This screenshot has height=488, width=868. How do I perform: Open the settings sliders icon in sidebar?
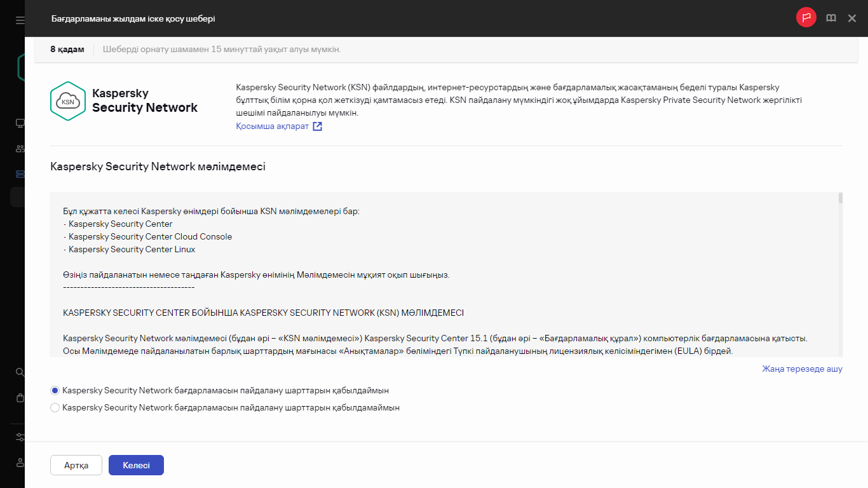20,437
